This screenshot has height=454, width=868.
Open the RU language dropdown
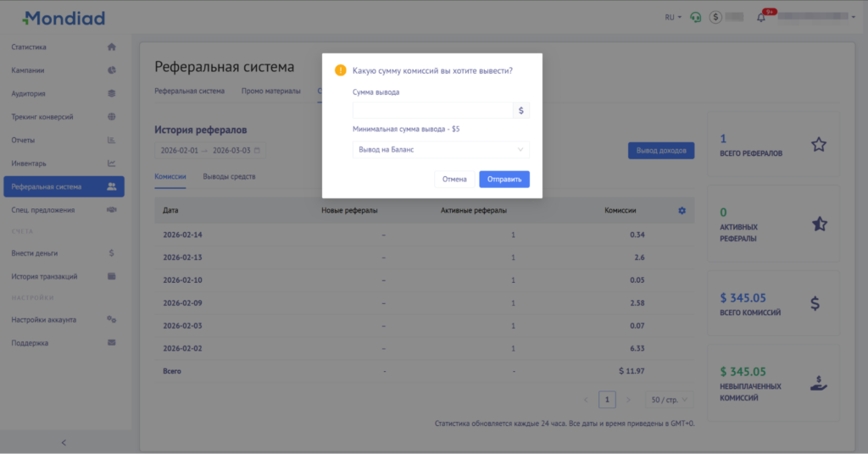click(x=673, y=17)
